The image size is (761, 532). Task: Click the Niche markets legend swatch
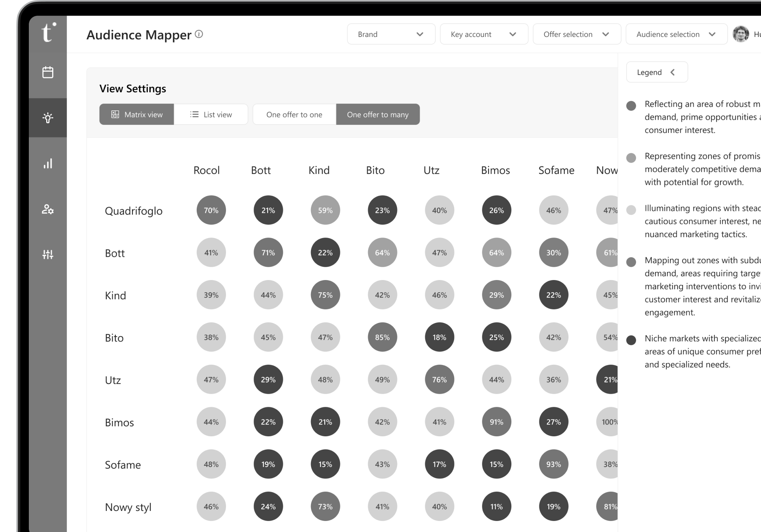[x=631, y=340]
